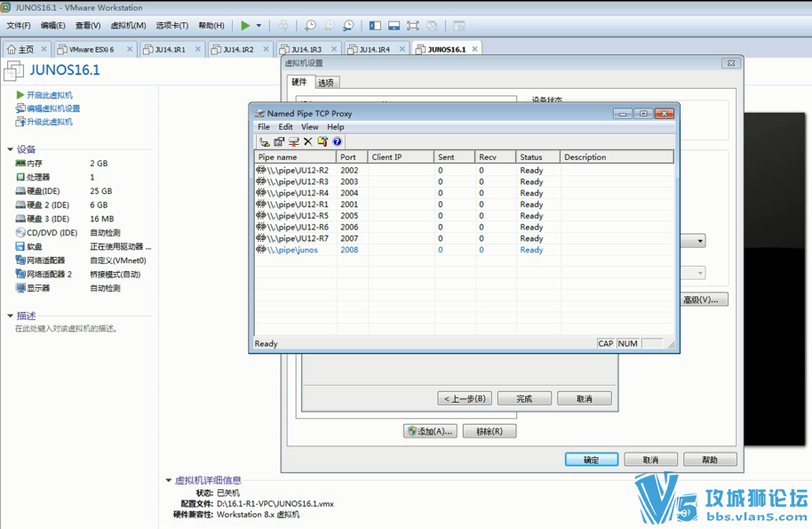Open the View menu in Named Pipe TCP Proxy
This screenshot has height=529, width=812.
[310, 127]
